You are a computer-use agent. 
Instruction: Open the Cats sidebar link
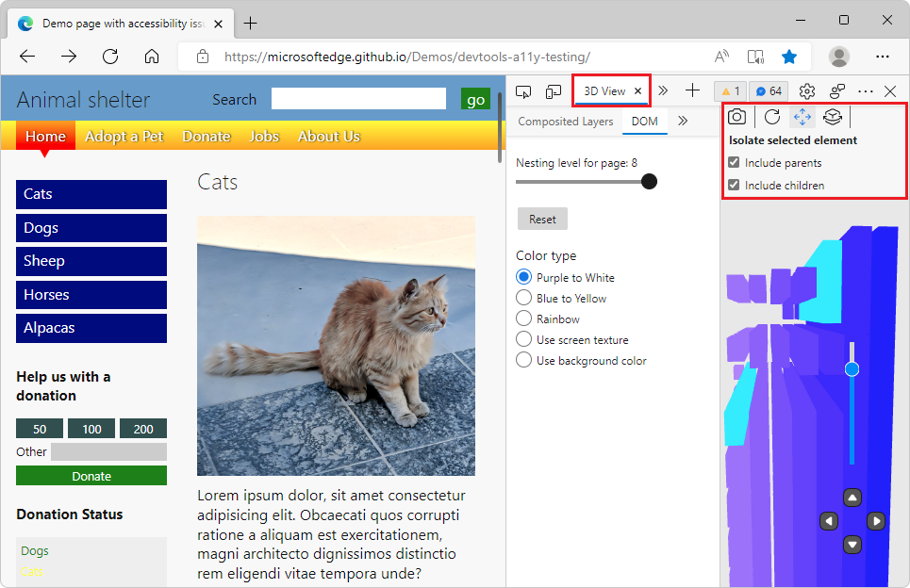91,194
